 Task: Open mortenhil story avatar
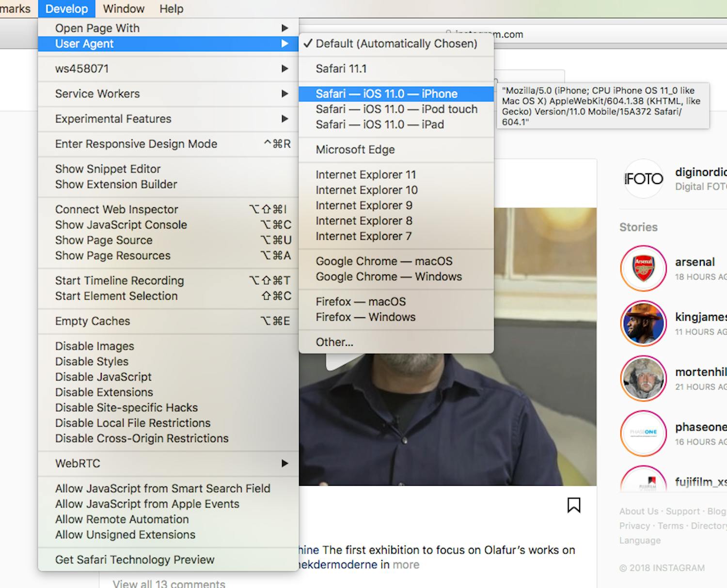643,378
